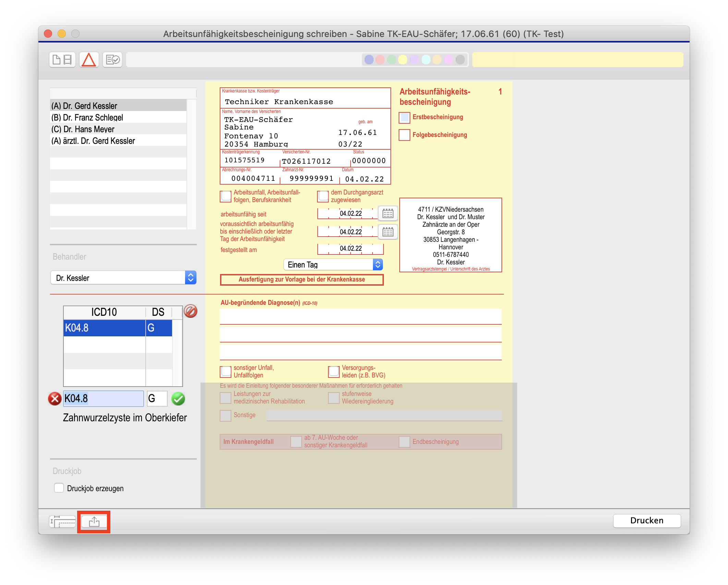Screen dimensions: 728x585
Task: Pick the yellow color dot in toolbar
Action: click(x=403, y=60)
